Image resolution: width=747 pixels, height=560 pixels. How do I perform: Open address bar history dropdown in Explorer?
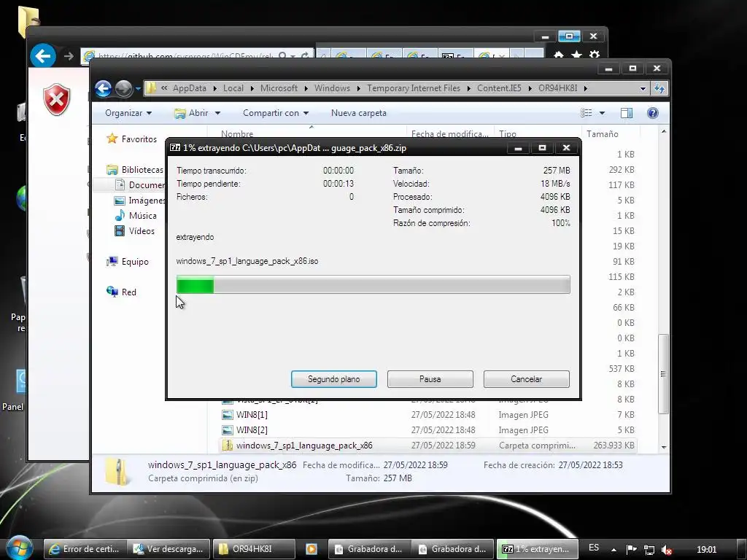pos(643,88)
